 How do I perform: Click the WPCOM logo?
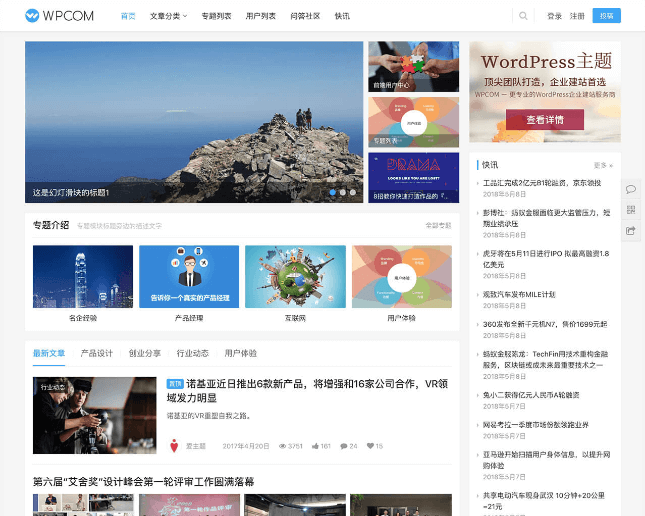(x=59, y=16)
